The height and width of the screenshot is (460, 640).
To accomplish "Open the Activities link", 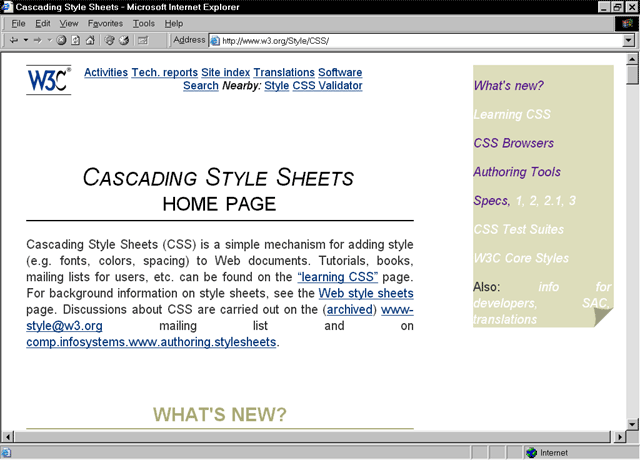I will [x=106, y=72].
